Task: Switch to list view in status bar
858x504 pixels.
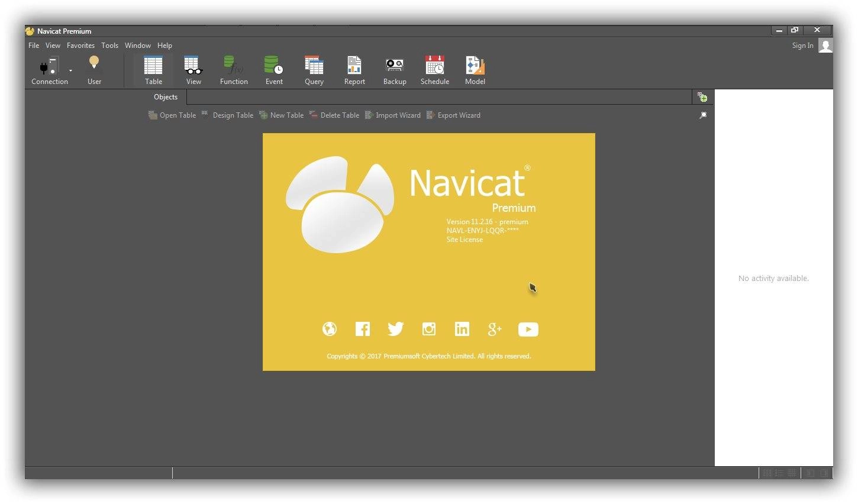Action: [x=779, y=473]
